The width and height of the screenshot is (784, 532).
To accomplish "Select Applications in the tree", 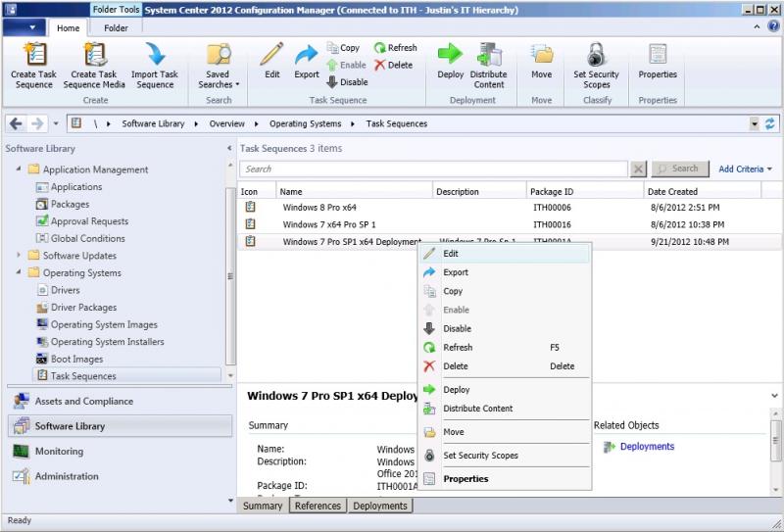I will point(76,187).
